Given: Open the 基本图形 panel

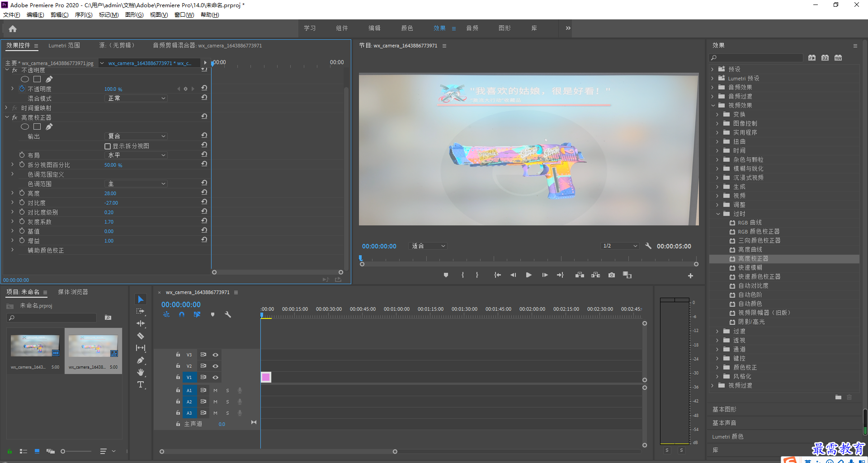Looking at the screenshot, I should [725, 409].
